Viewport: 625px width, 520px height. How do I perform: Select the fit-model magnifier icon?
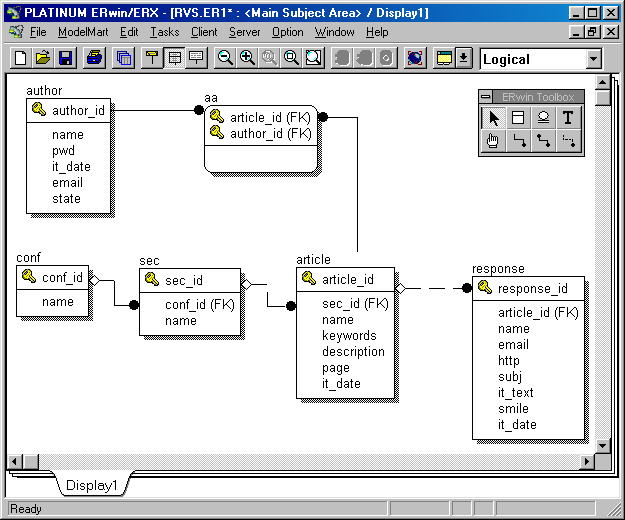click(292, 58)
